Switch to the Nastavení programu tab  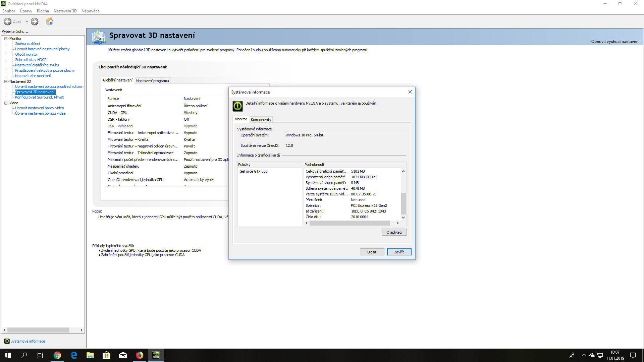tap(152, 81)
